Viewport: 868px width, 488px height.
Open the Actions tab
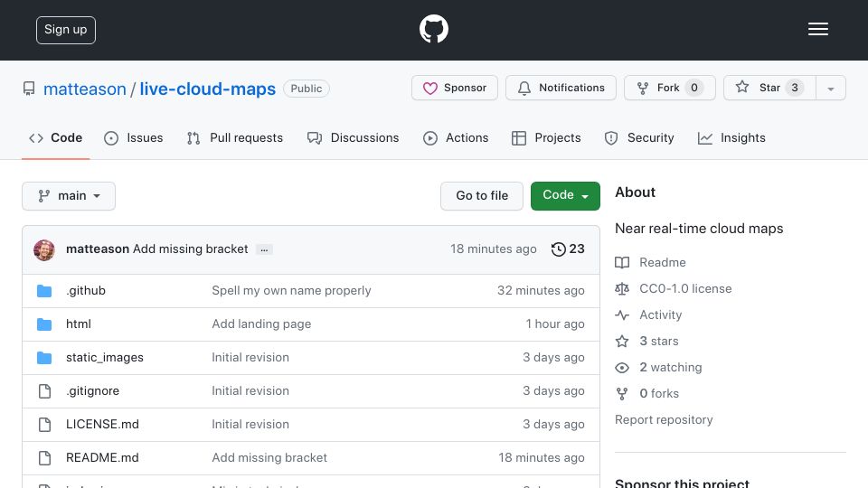coord(456,137)
